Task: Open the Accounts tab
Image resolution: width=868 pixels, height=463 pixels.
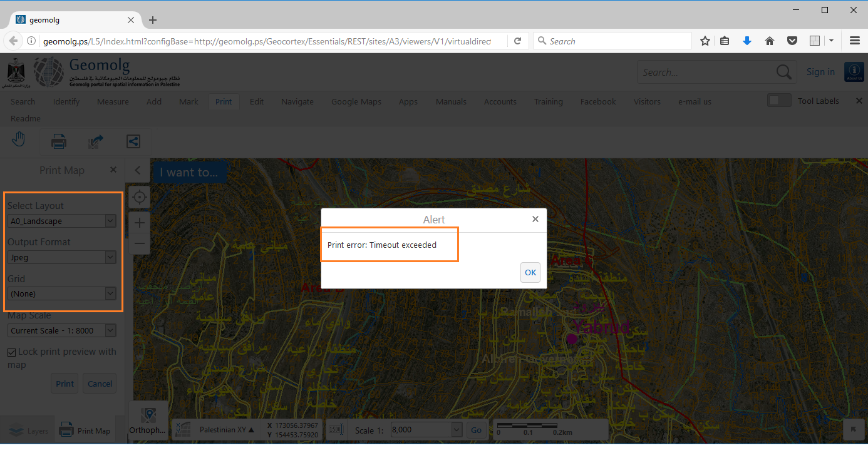Action: [x=500, y=101]
